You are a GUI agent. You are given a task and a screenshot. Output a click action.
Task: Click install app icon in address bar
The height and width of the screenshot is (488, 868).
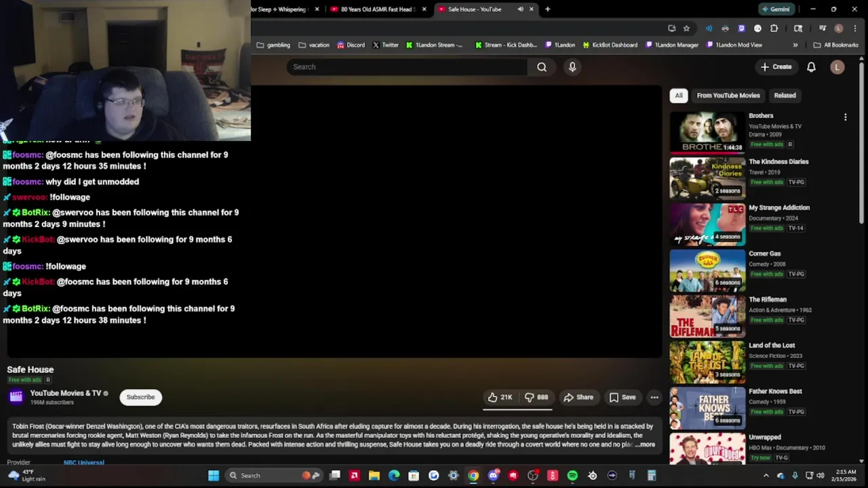click(x=672, y=28)
